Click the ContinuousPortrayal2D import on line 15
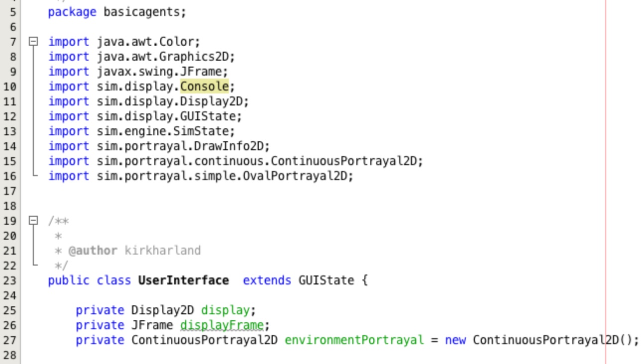 tap(236, 161)
